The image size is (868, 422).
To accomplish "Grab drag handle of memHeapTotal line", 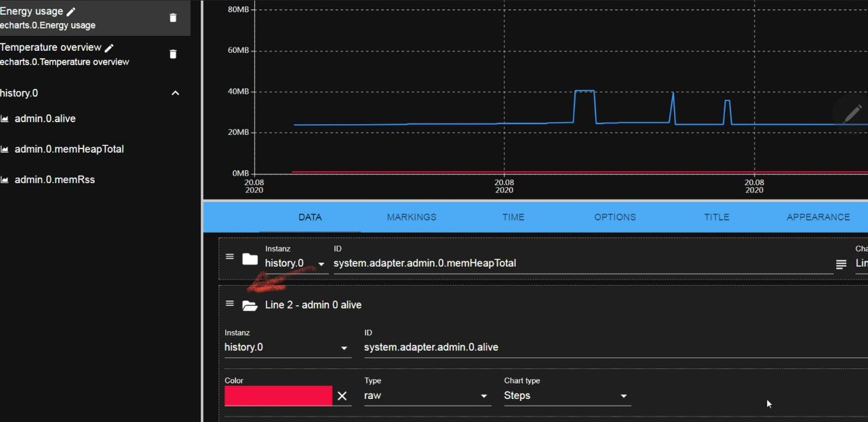I will (230, 257).
